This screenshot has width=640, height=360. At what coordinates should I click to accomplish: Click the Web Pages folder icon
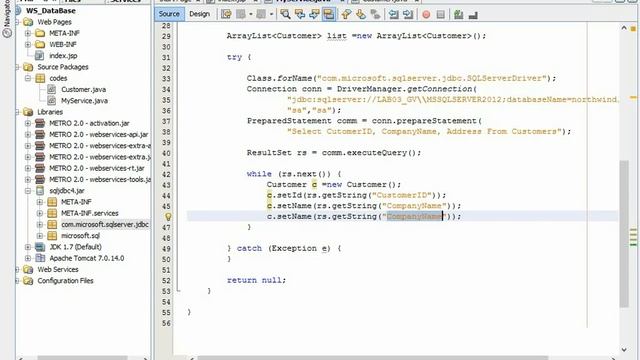click(28, 22)
